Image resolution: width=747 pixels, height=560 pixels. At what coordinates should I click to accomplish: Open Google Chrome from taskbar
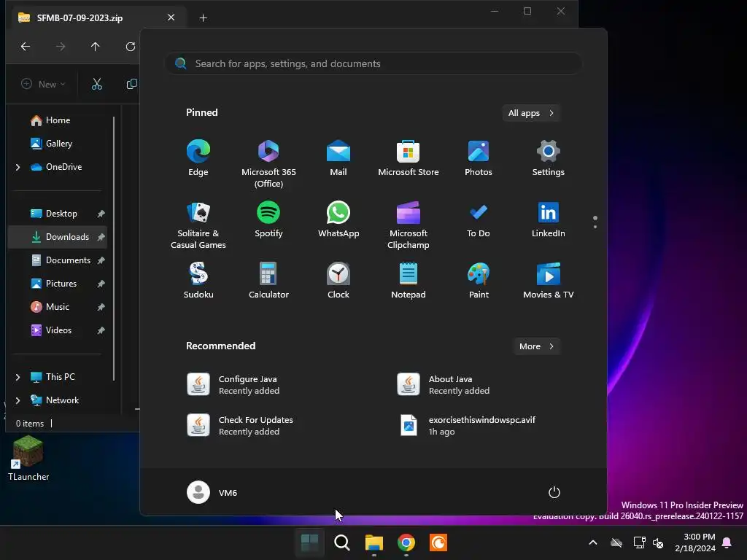click(406, 542)
